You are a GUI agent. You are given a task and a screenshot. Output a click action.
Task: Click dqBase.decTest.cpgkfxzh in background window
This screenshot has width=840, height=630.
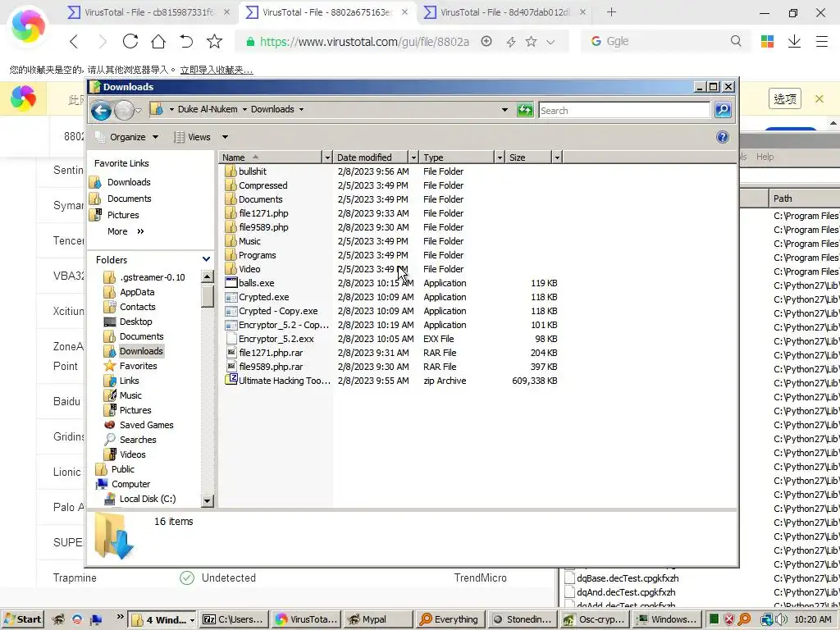coord(628,578)
